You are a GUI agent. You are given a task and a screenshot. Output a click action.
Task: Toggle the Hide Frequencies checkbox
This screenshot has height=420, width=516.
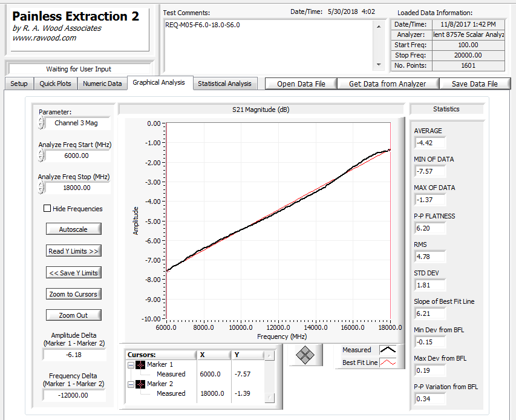point(47,208)
